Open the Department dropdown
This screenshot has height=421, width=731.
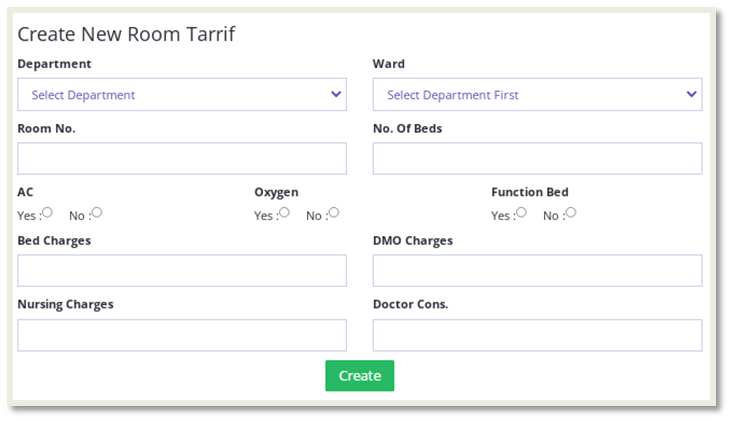point(181,95)
